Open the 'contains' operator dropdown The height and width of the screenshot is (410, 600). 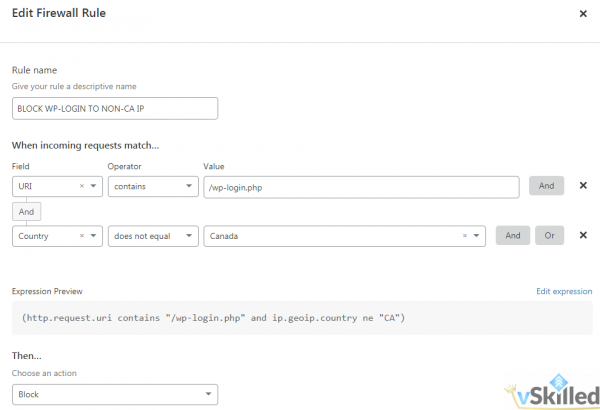(153, 186)
